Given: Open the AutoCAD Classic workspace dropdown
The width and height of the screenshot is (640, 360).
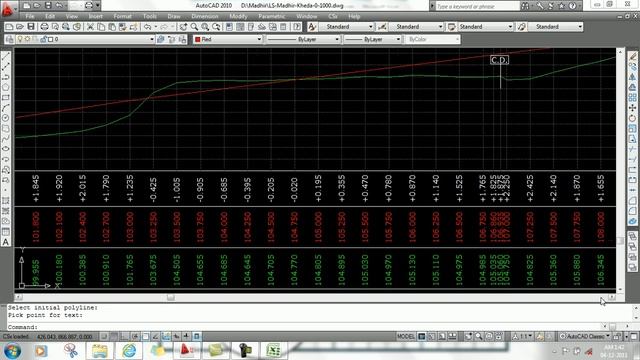Looking at the screenshot, I should coord(584,336).
